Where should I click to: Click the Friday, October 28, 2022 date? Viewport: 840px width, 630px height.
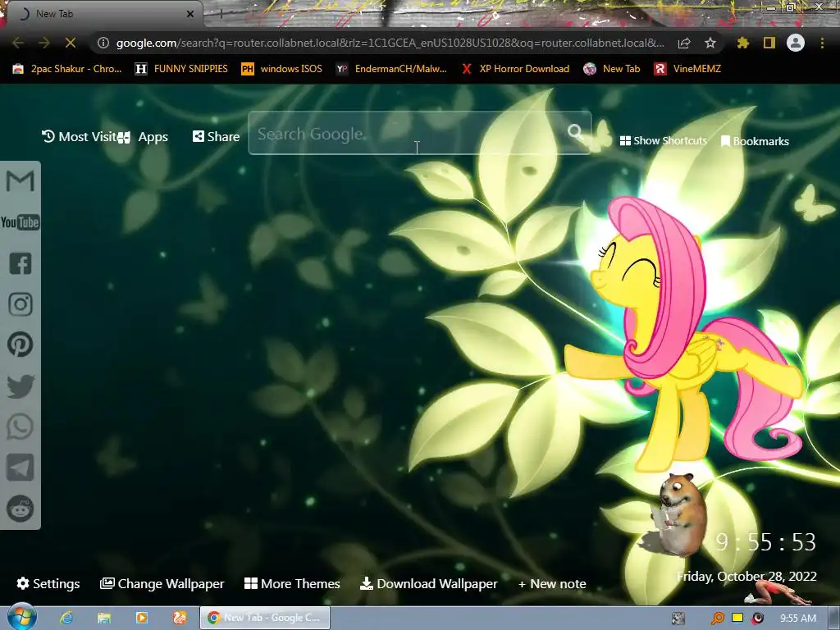pos(746,577)
